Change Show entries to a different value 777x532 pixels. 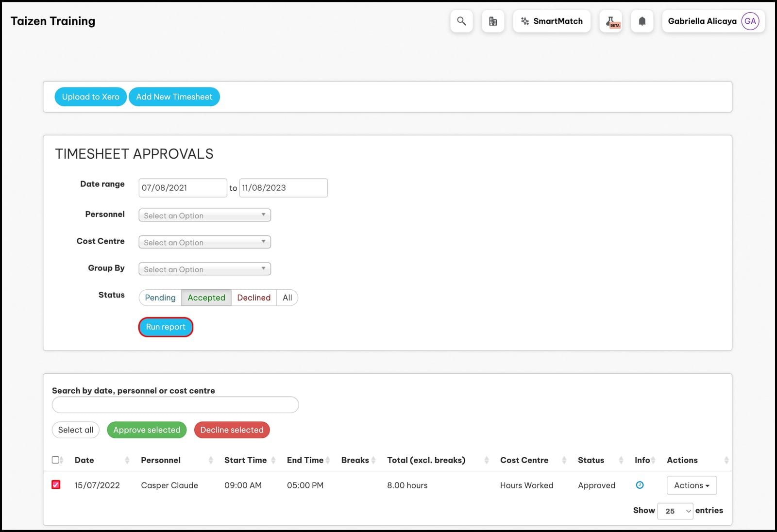pos(675,511)
